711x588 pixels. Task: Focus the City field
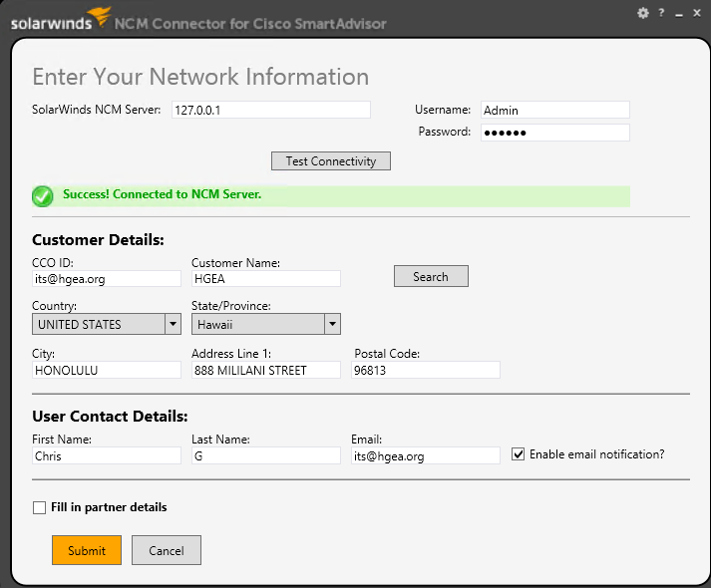click(x=107, y=370)
